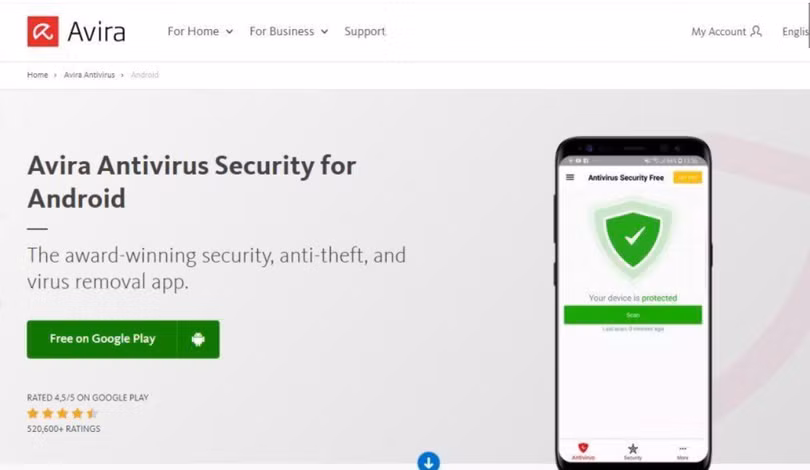The height and width of the screenshot is (470, 810).
Task: Click Free on Google Play button
Action: pyautogui.click(x=123, y=339)
